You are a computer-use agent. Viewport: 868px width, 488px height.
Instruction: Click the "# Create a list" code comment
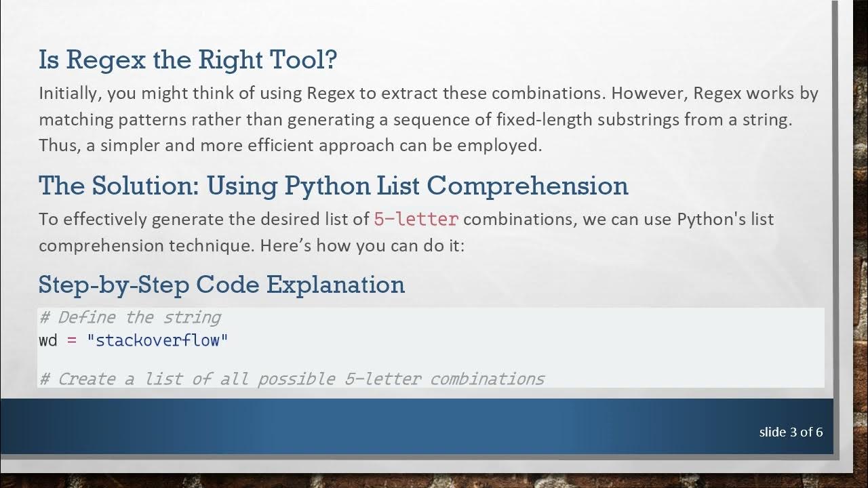(292, 378)
